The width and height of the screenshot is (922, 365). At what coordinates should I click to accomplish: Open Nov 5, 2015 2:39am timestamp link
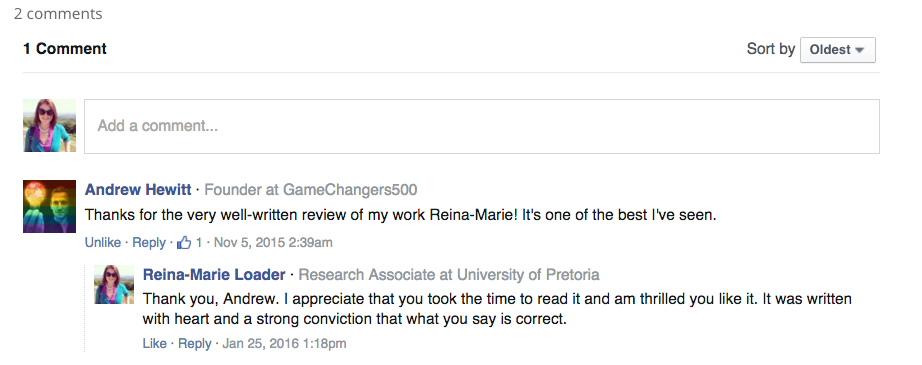[x=273, y=242]
